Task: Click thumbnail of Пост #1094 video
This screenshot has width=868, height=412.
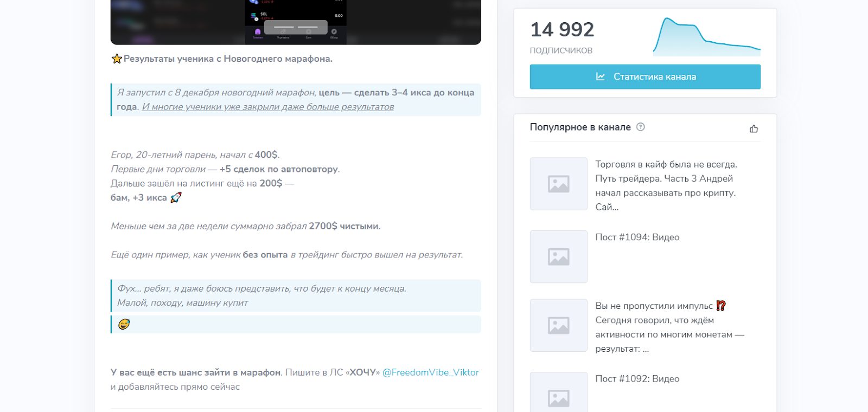Action: click(559, 256)
